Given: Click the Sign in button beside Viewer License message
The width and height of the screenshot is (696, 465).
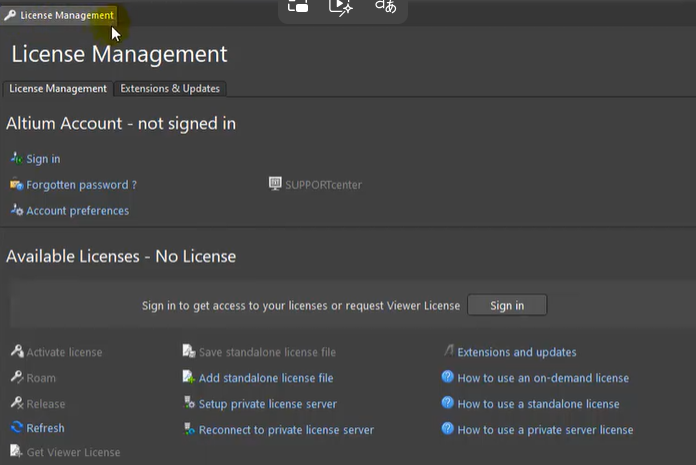Looking at the screenshot, I should click(507, 305).
